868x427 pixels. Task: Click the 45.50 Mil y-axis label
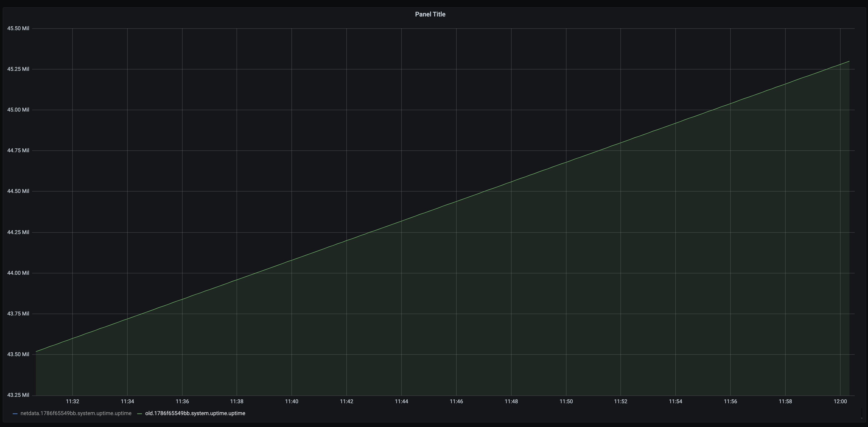click(19, 28)
